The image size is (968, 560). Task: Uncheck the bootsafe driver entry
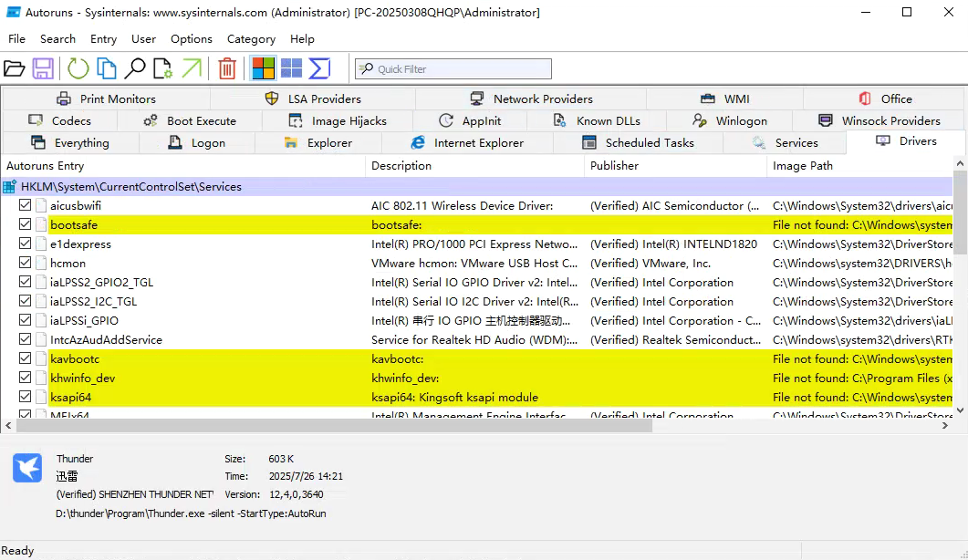25,224
